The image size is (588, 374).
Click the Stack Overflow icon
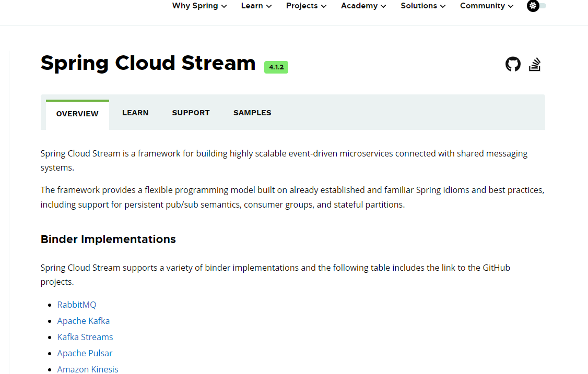coord(535,64)
